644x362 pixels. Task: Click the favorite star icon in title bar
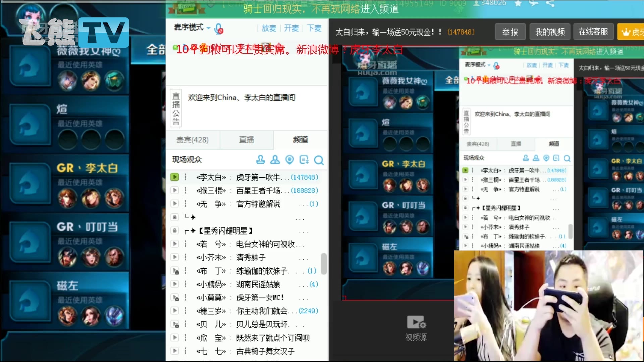coord(518,3)
